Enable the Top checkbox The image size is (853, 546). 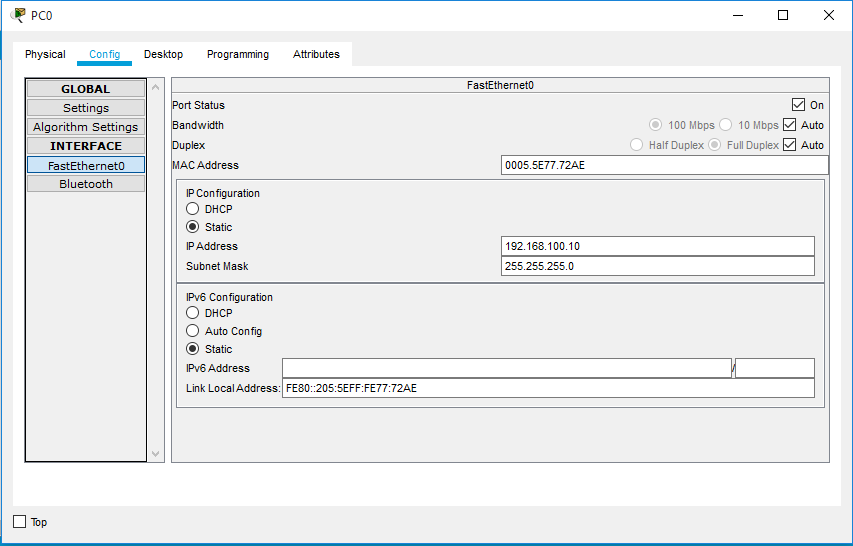coord(19,522)
